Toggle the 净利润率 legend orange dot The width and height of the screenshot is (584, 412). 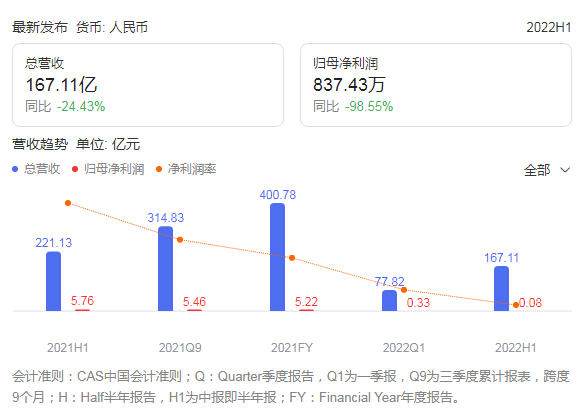click(x=159, y=169)
